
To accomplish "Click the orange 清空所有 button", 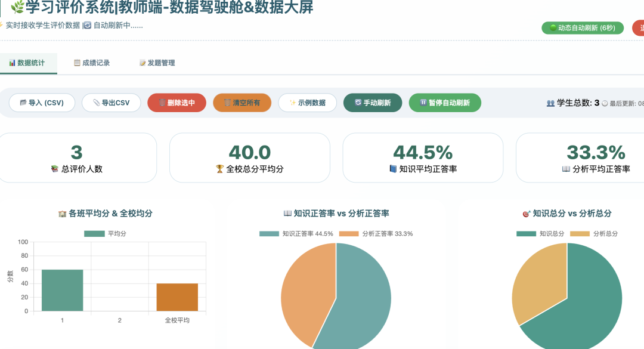I will [242, 103].
